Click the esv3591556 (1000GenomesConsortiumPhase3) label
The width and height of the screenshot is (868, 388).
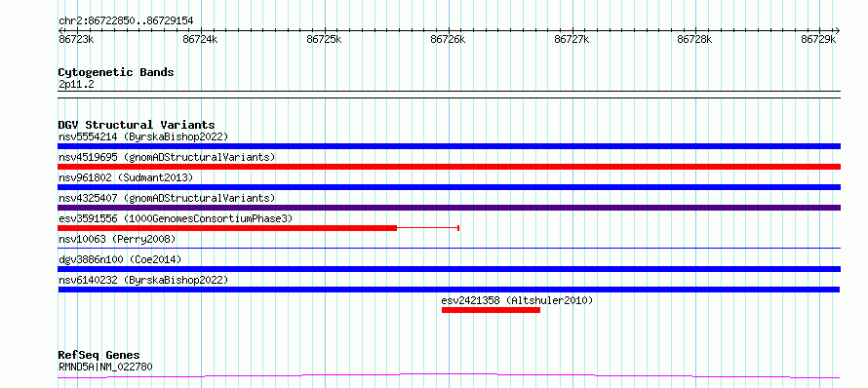(176, 218)
